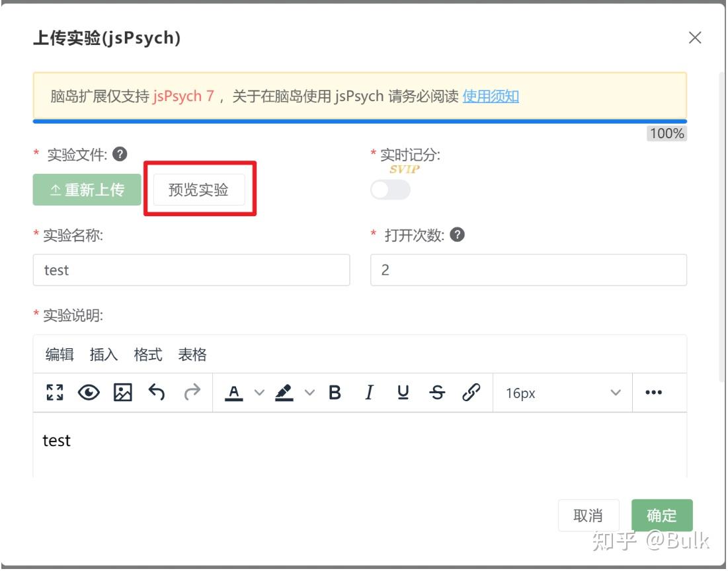Screen dimensions: 728x571
Task: Toggle underline formatting
Action: click(403, 392)
